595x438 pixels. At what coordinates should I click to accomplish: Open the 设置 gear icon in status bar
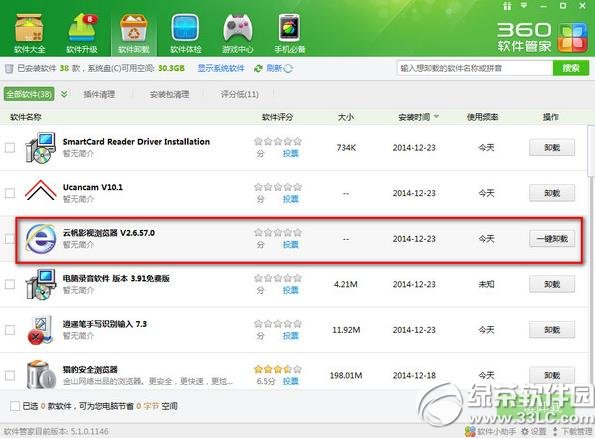pos(525,431)
